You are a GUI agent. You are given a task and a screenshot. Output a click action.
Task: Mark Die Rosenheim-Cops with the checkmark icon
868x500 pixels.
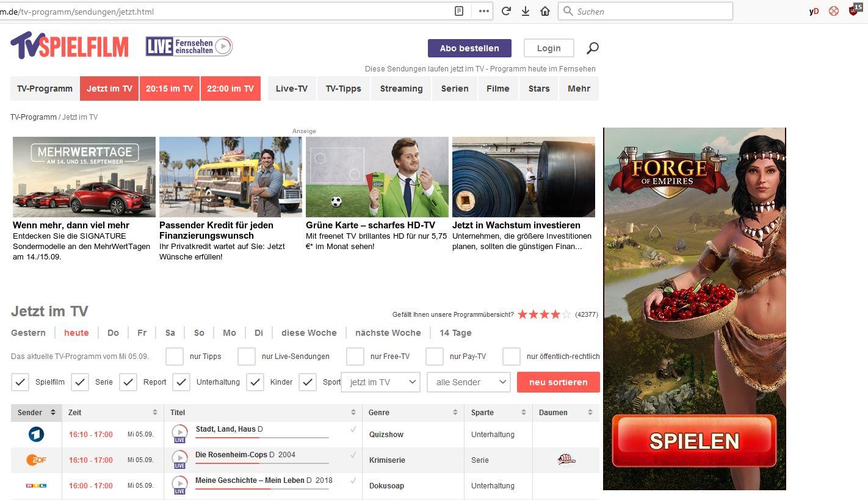(353, 455)
